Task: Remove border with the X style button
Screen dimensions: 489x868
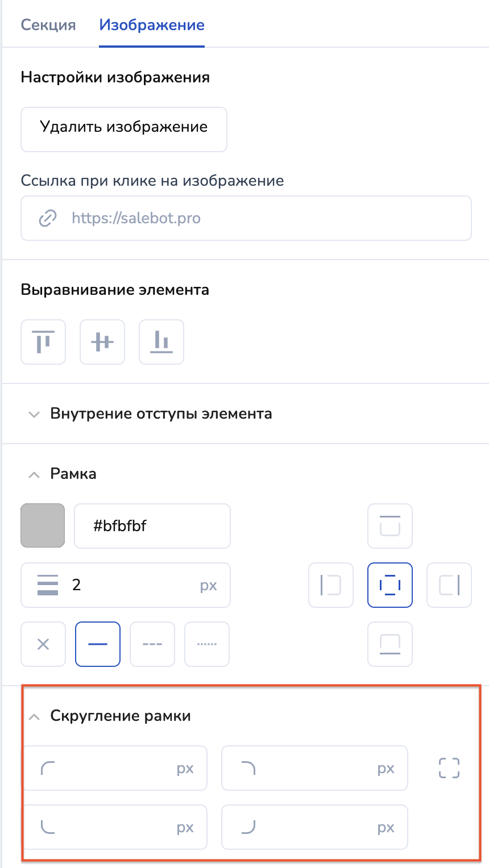Action: [43, 644]
